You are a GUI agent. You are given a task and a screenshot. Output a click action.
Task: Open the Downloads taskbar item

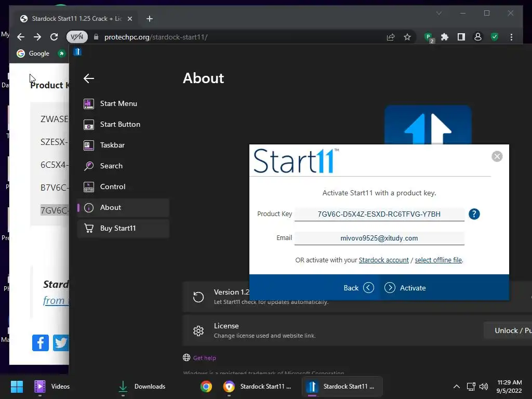click(x=141, y=387)
